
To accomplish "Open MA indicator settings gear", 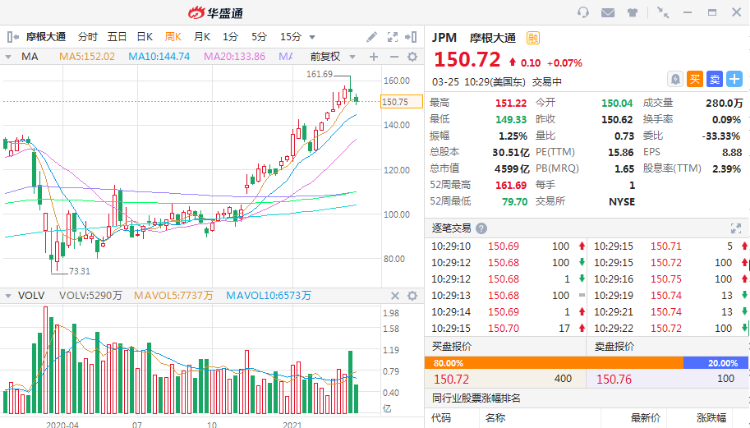I will [x=412, y=57].
